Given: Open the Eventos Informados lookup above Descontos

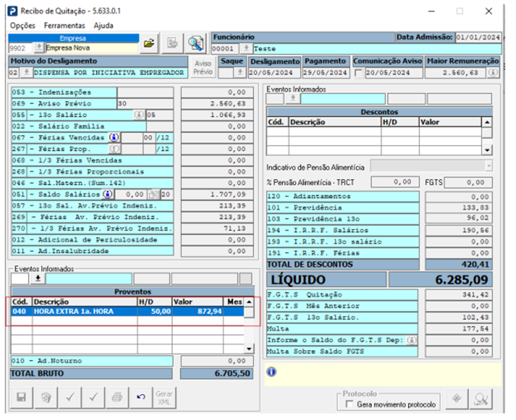Looking at the screenshot, I should (x=293, y=98).
